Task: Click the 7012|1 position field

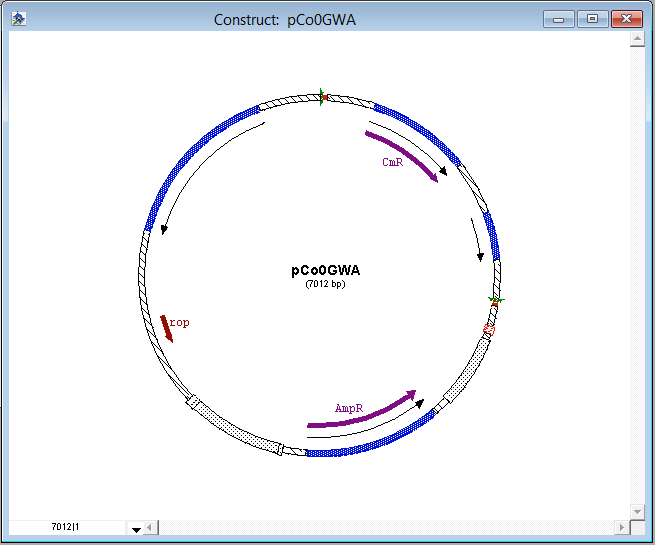Action: click(x=66, y=527)
